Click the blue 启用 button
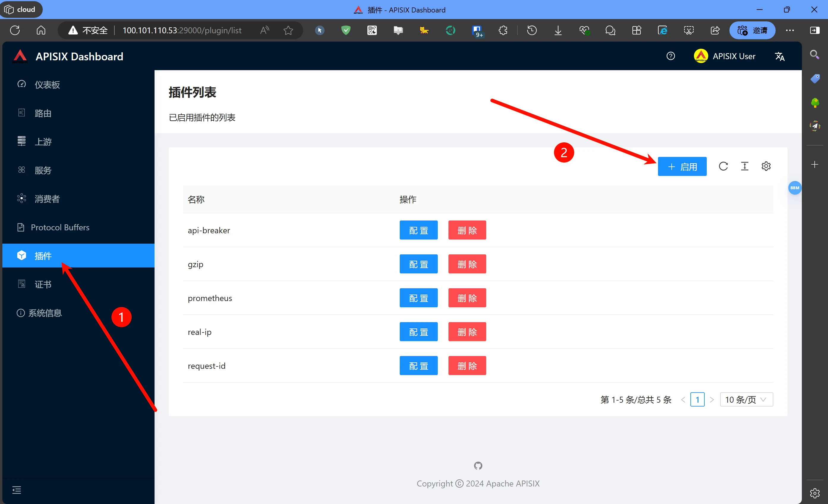The image size is (828, 504). 682,166
